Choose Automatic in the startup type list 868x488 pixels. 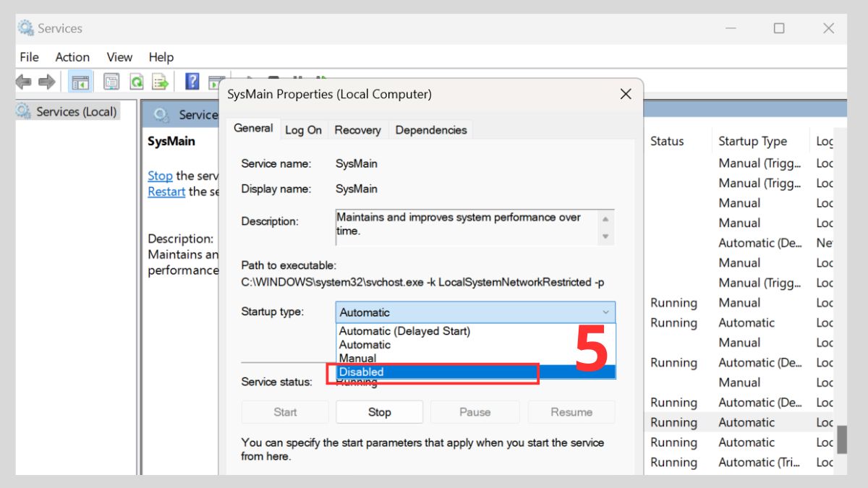click(476, 345)
